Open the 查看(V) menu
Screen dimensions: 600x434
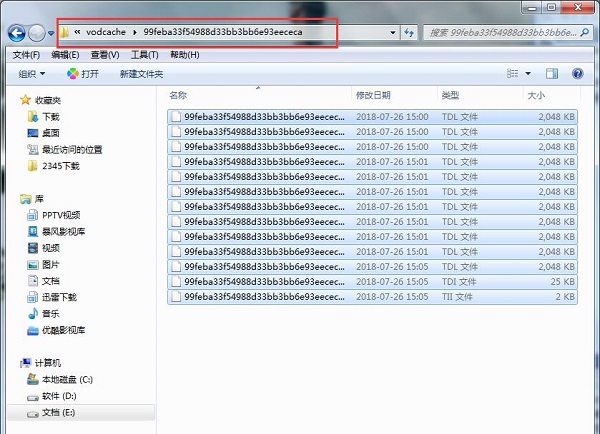[105, 55]
